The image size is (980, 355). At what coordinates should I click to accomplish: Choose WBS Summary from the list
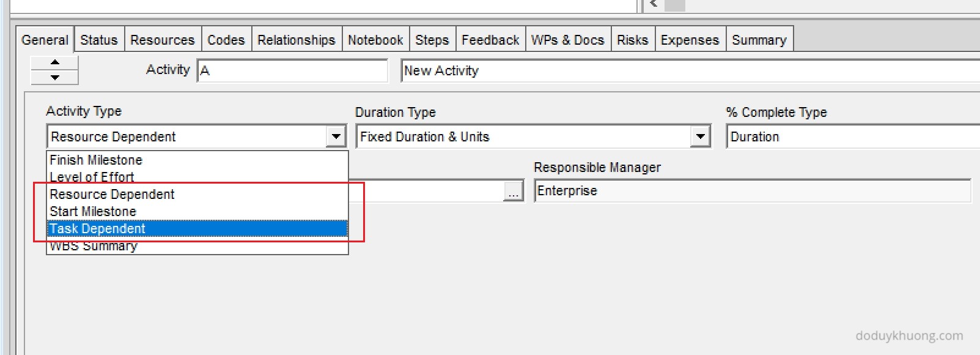[94, 246]
